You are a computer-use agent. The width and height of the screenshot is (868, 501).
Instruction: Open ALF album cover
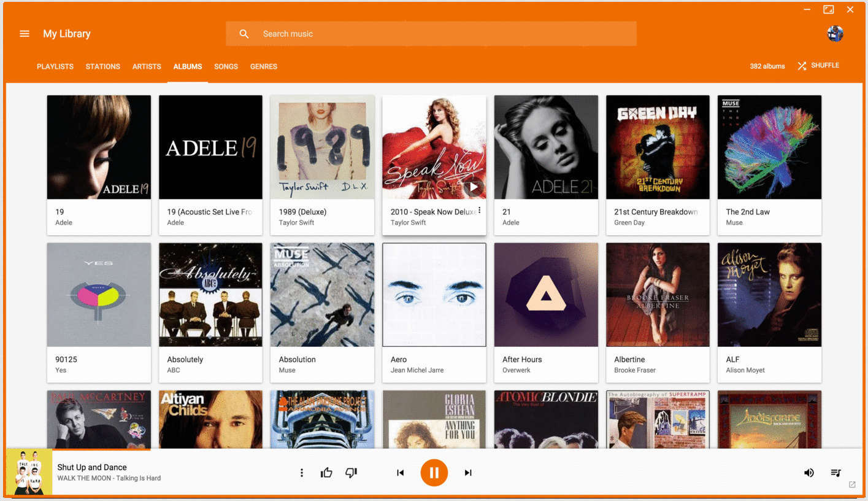(x=770, y=295)
